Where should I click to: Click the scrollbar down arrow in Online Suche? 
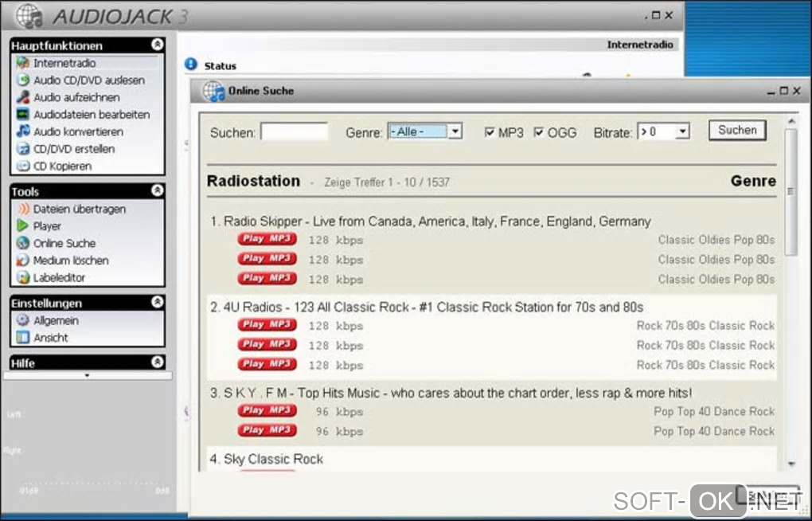[791, 464]
